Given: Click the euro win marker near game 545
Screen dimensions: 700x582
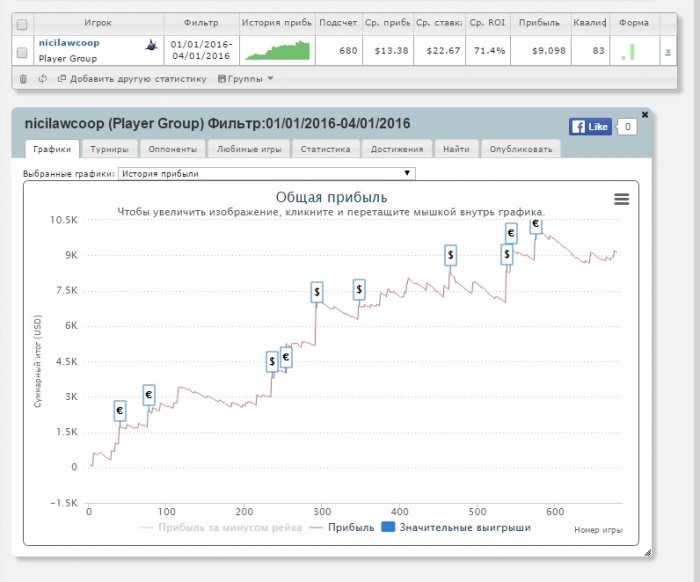Looking at the screenshot, I should pos(511,233).
